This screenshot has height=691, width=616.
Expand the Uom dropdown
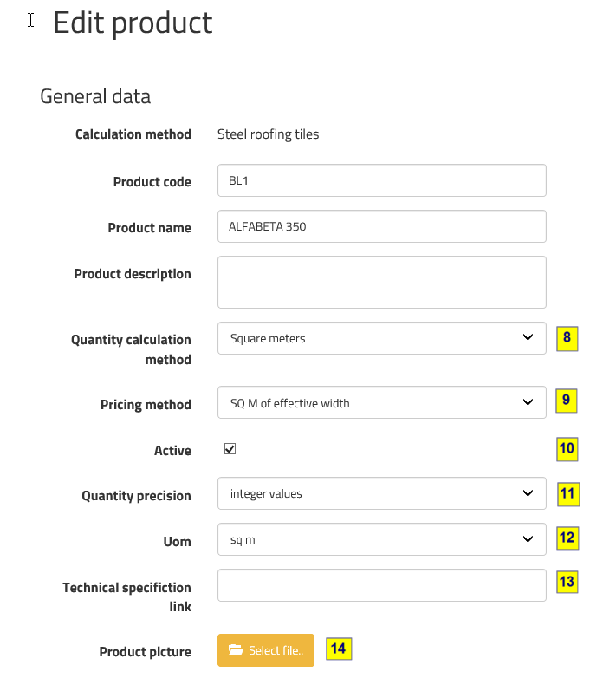pyautogui.click(x=381, y=539)
